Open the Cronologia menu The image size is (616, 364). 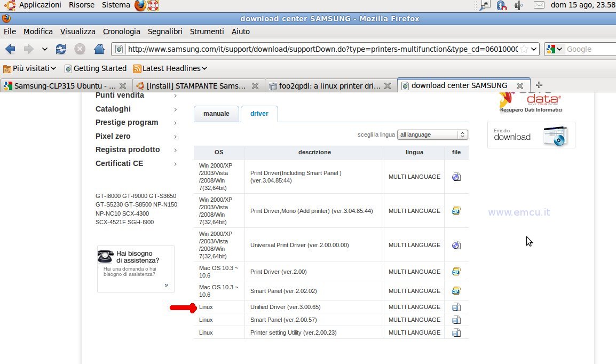click(x=121, y=31)
